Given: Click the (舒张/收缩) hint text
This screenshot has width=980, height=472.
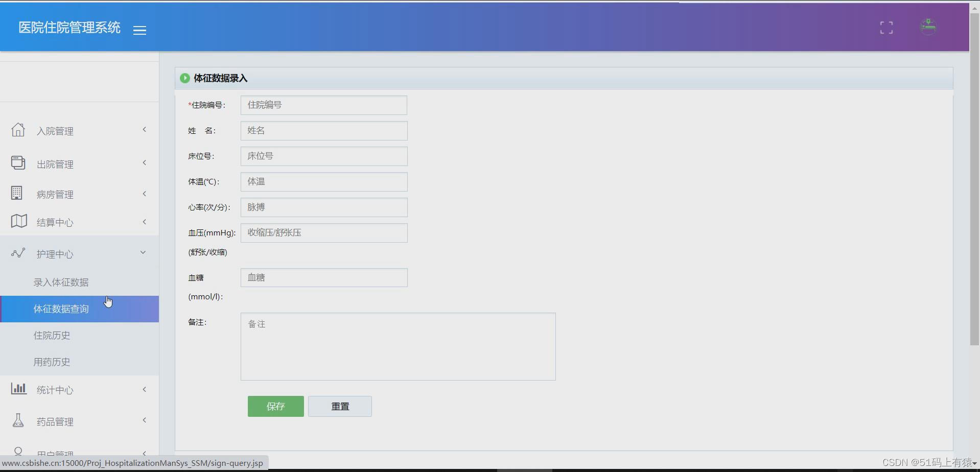Looking at the screenshot, I should coord(208,252).
